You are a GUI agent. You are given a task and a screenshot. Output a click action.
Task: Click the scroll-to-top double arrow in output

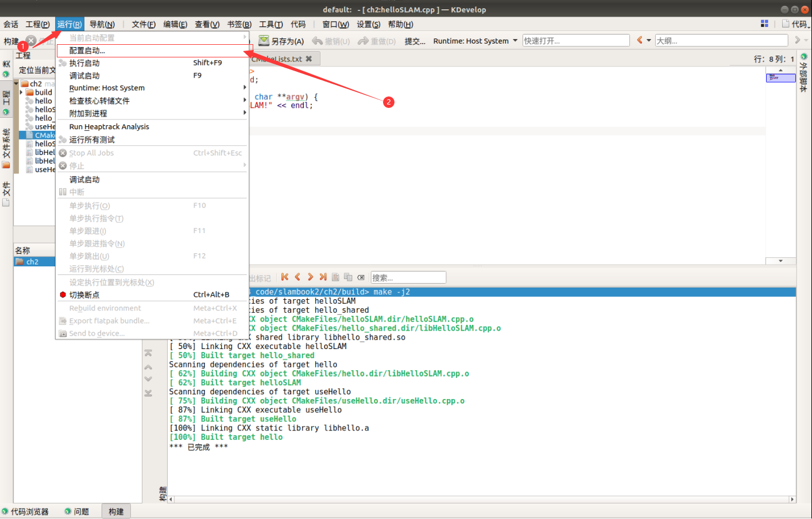coord(148,353)
